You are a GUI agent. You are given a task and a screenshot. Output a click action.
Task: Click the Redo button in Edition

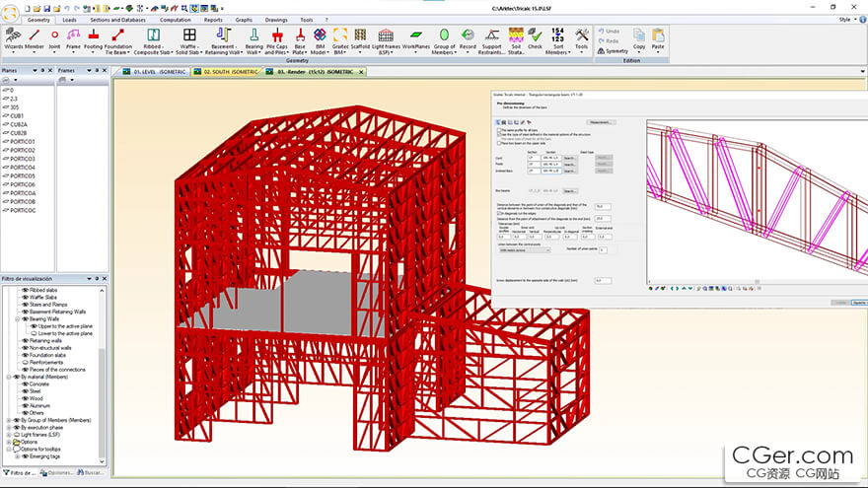pos(609,41)
